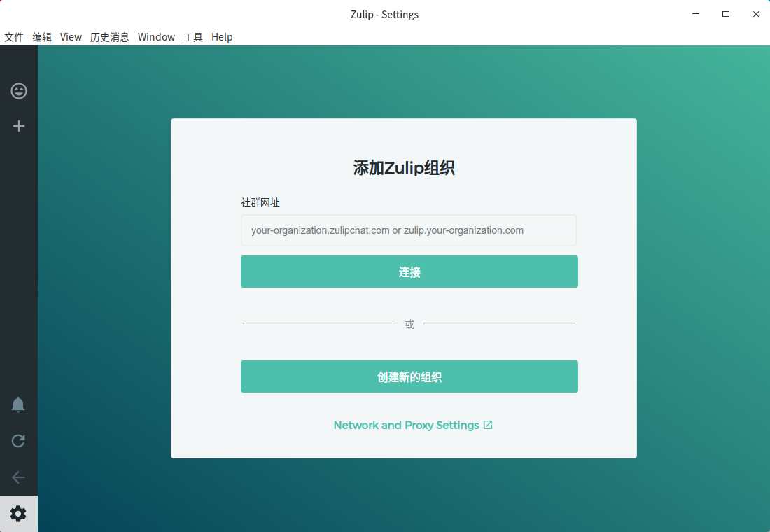Open the 文件 menu

click(x=14, y=37)
